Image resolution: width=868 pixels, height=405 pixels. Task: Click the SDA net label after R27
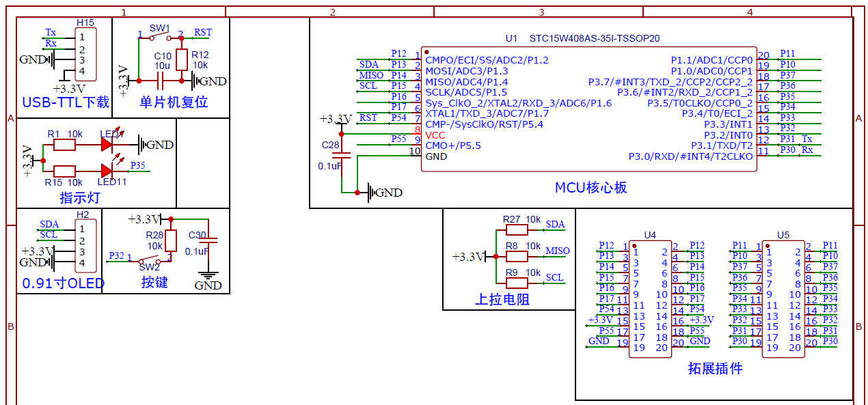click(556, 224)
